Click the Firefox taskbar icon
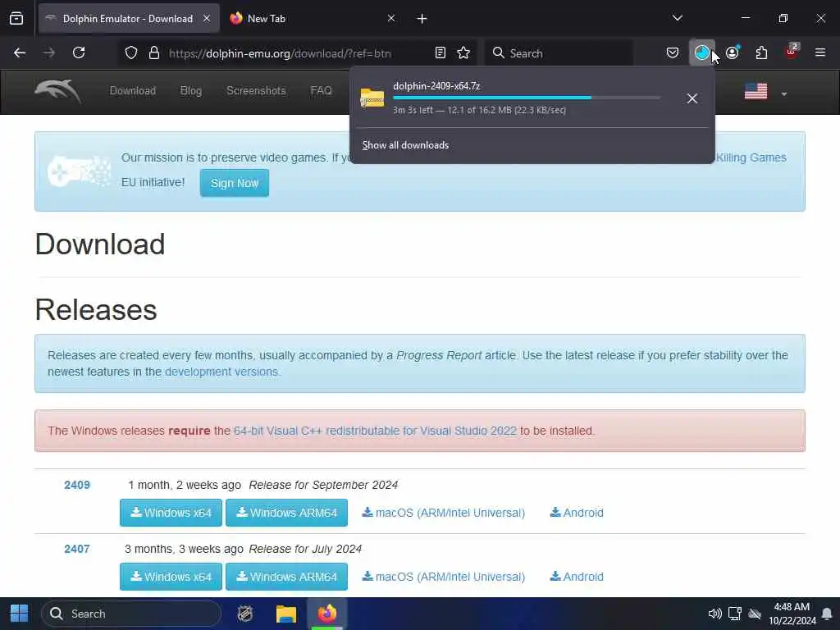 click(x=326, y=614)
